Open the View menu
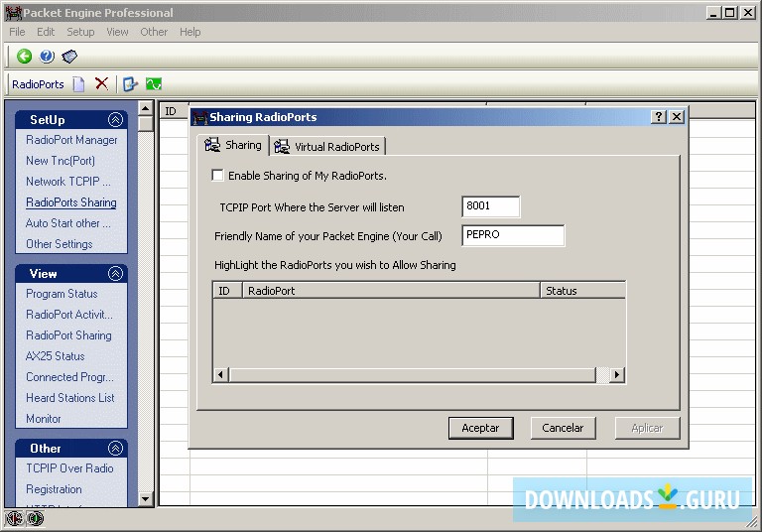Viewport: 762px width, 532px height. tap(117, 32)
